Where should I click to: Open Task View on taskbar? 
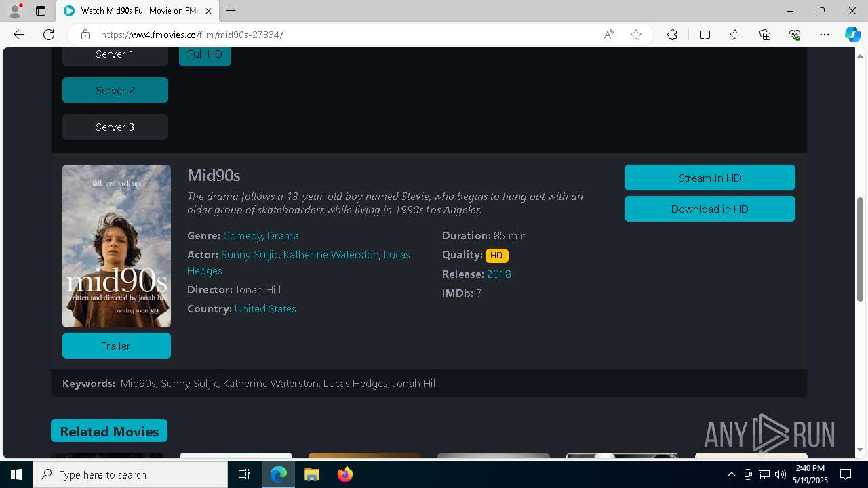244,474
